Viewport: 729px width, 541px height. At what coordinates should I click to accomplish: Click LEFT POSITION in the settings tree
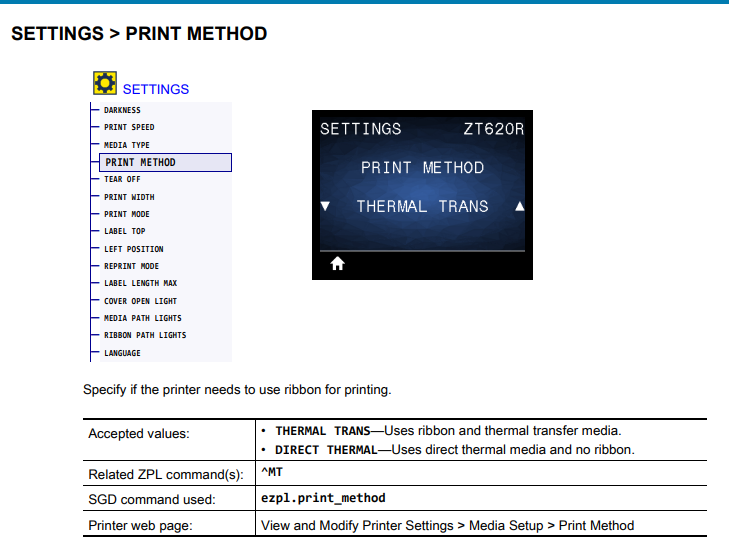133,249
